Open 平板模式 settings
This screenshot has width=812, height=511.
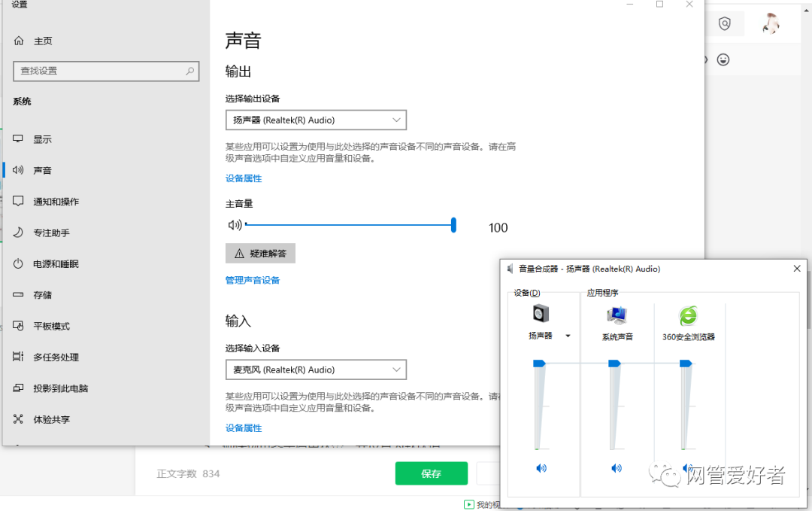click(51, 326)
